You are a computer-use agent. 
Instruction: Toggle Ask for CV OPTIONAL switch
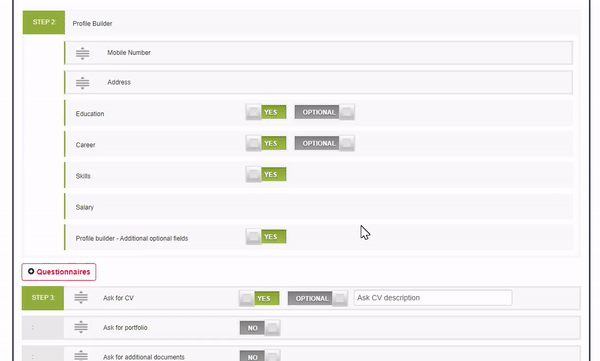click(318, 298)
